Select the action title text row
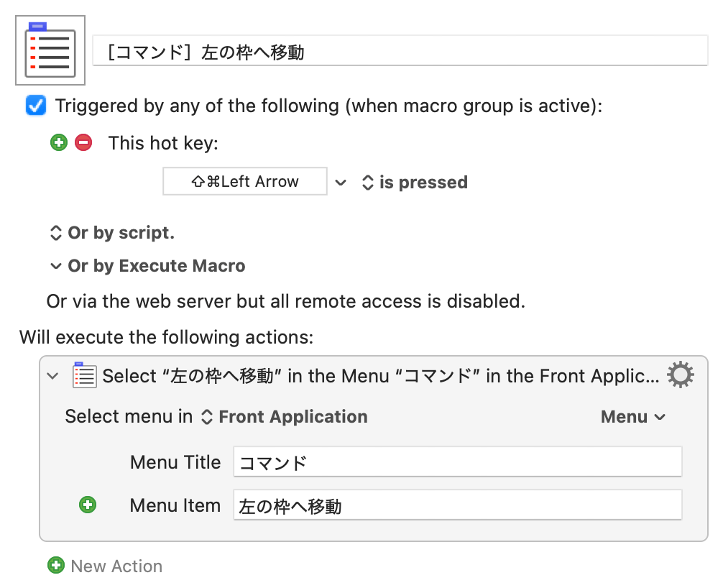This screenshot has width=723, height=588. pos(380,376)
